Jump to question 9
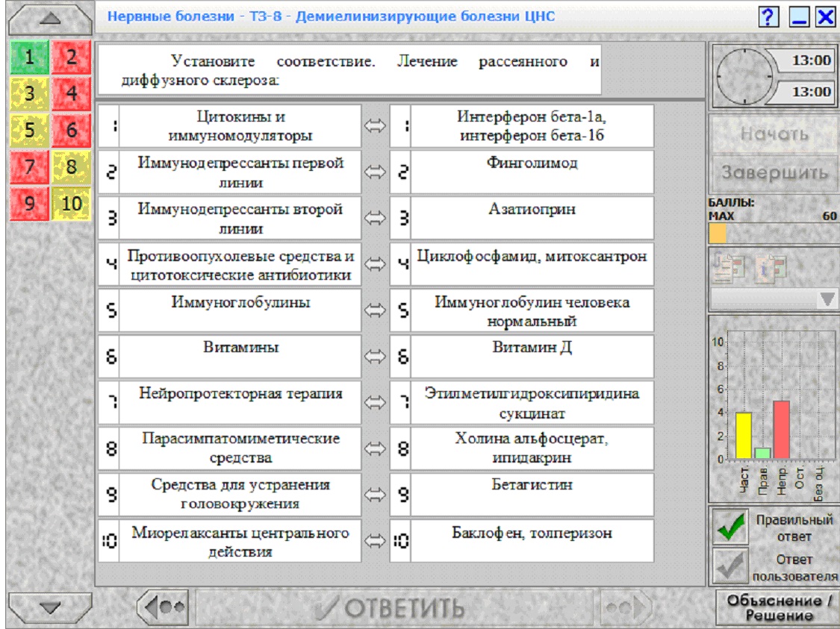 tap(29, 204)
